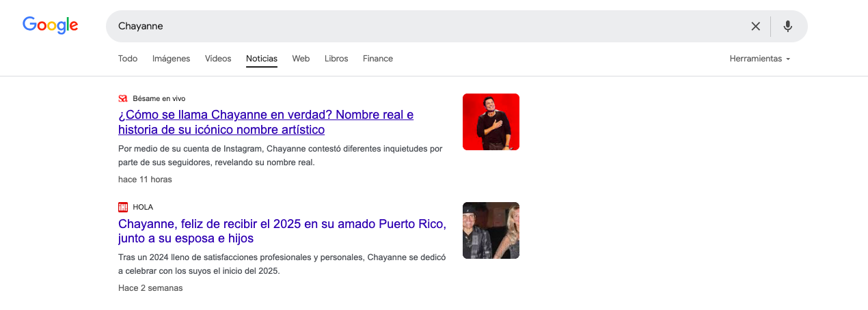Open the Imágenes tab

pyautogui.click(x=171, y=59)
